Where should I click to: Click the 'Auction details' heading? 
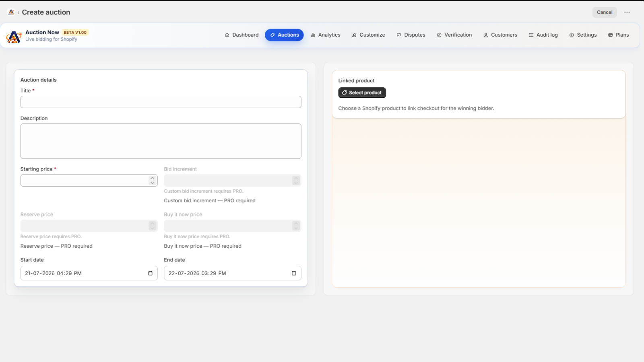(39, 80)
